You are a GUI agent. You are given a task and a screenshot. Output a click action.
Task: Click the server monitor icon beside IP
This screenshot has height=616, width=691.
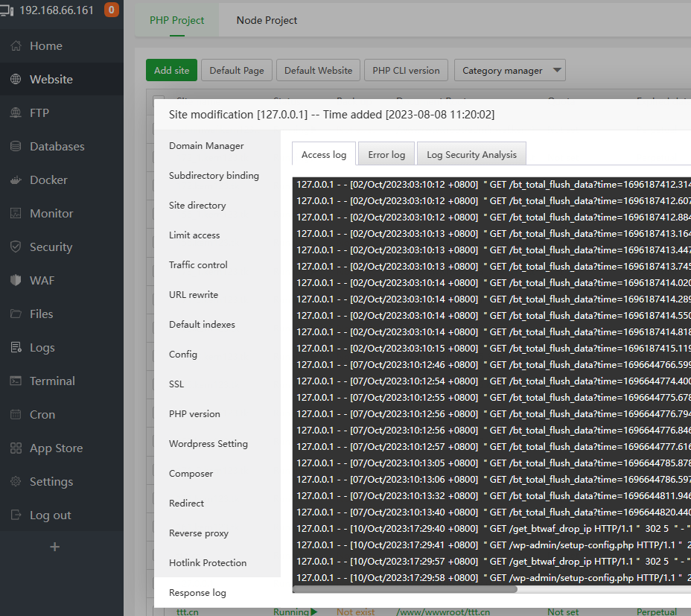point(7,10)
